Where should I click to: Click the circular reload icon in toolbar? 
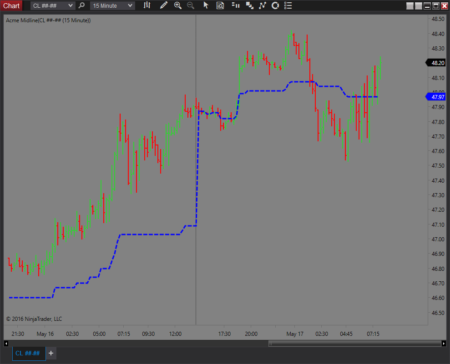275,5
